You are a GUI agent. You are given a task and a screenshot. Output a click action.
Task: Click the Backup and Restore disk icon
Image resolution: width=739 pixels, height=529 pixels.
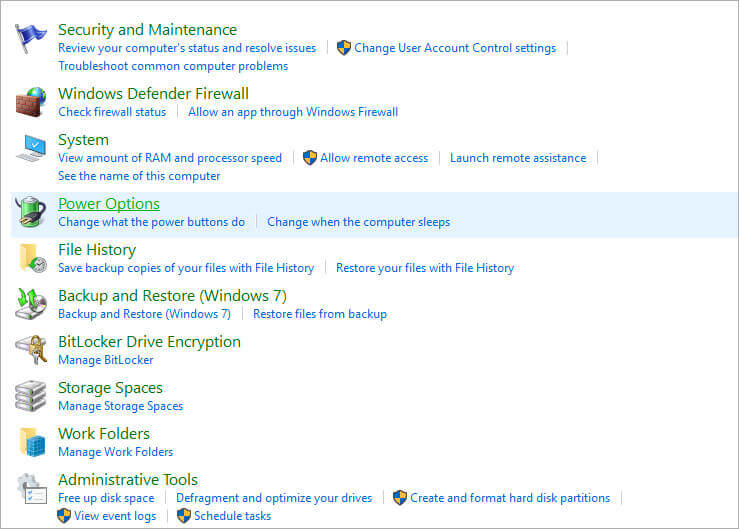(31, 304)
